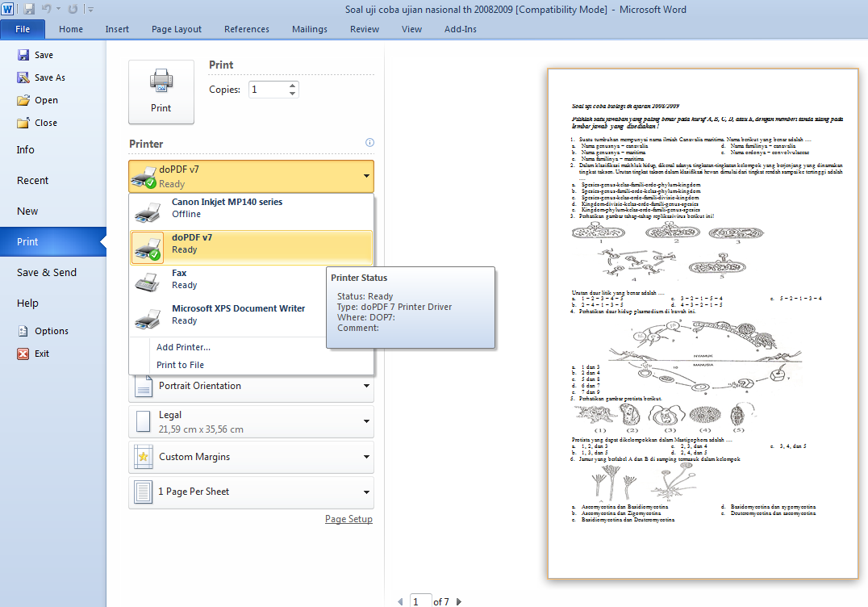
Task: Switch to the Review tab
Action: click(365, 29)
